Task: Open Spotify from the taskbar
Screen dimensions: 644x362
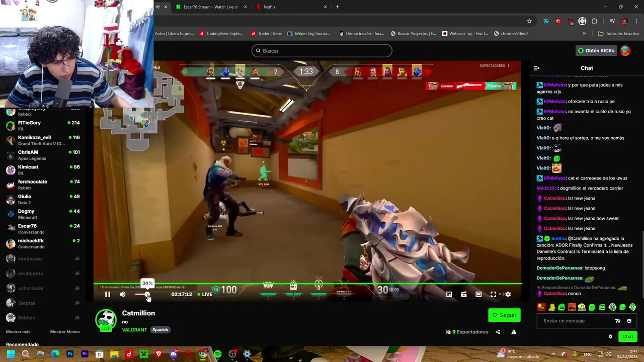Action: (217, 354)
